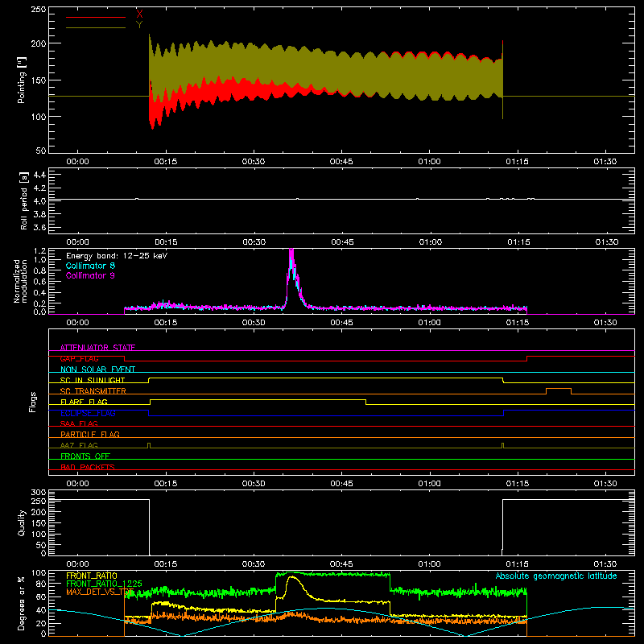Click 01:00 on the Pointing panel time axis
The height and width of the screenshot is (644, 644).
429,162
